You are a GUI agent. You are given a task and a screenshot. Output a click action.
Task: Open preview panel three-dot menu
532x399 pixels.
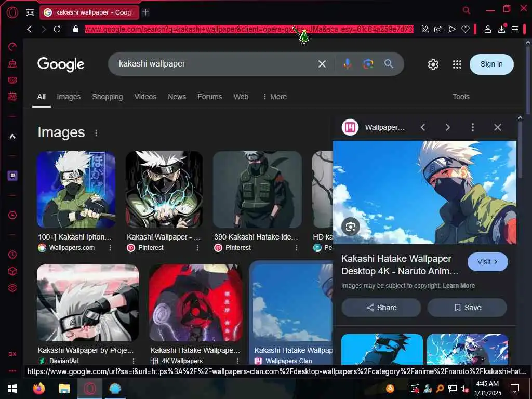point(472,127)
